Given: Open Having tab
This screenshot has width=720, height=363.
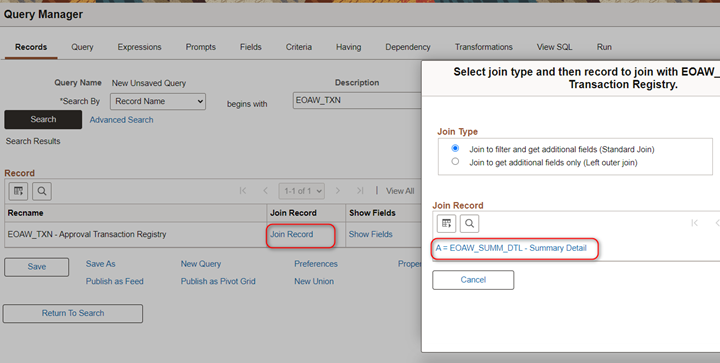Looking at the screenshot, I should coord(349,47).
